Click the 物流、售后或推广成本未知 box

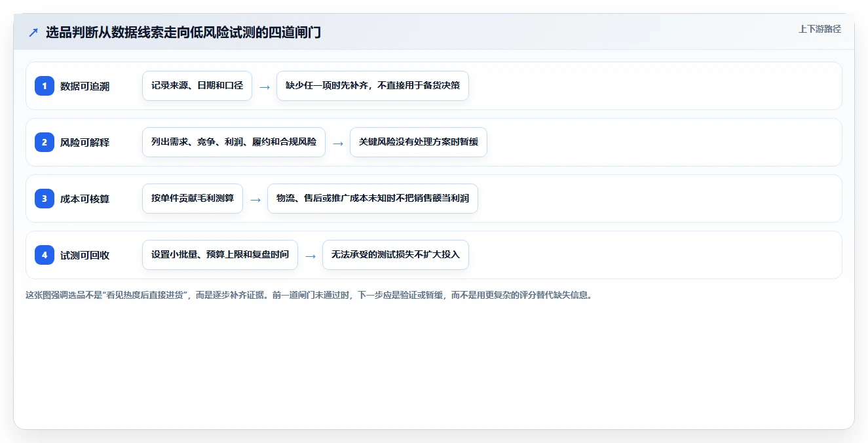coord(373,199)
